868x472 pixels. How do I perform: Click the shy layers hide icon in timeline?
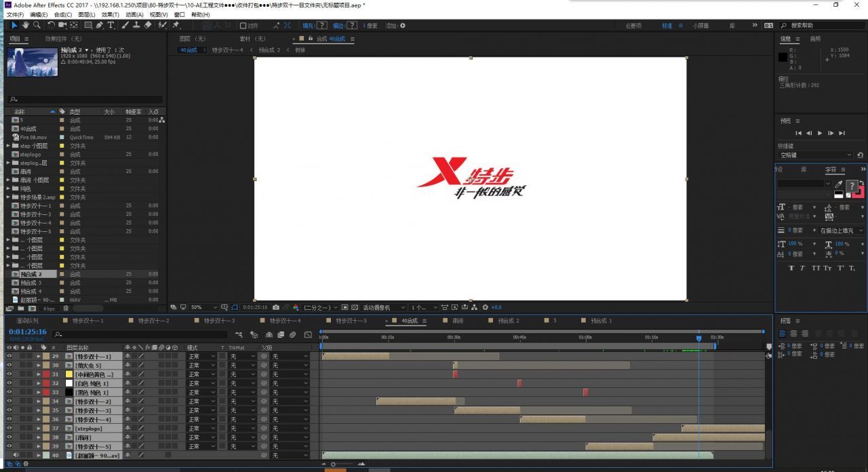(x=269, y=334)
